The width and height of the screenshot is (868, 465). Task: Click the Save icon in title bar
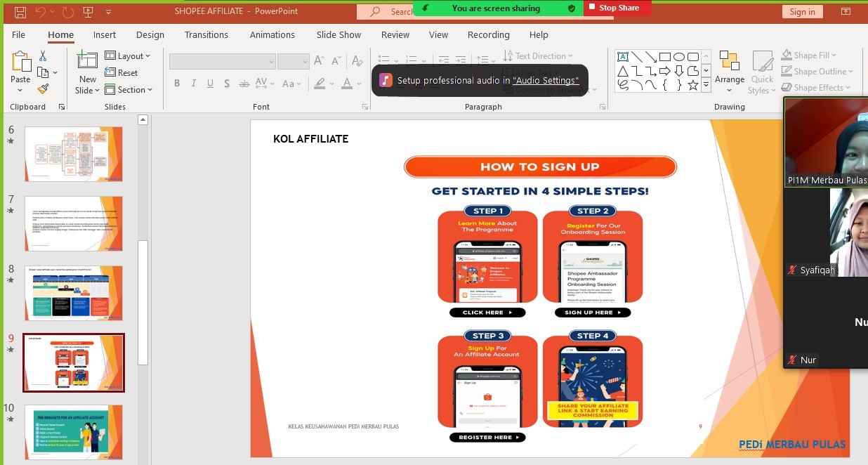click(x=20, y=12)
